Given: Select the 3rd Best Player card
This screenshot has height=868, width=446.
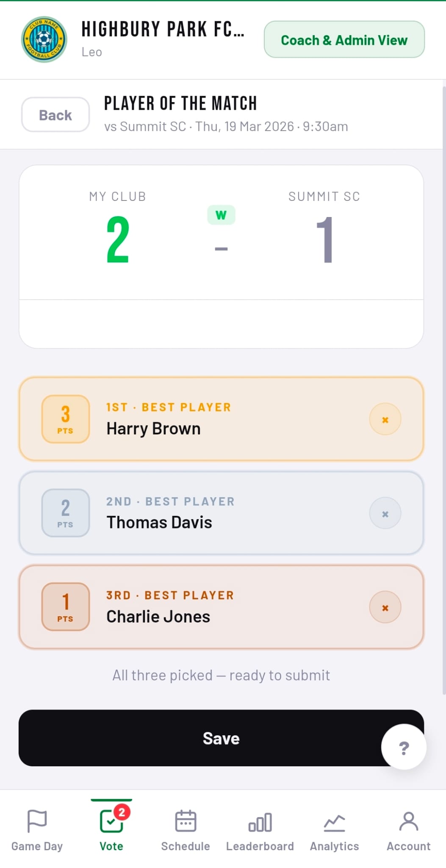Looking at the screenshot, I should (220, 607).
